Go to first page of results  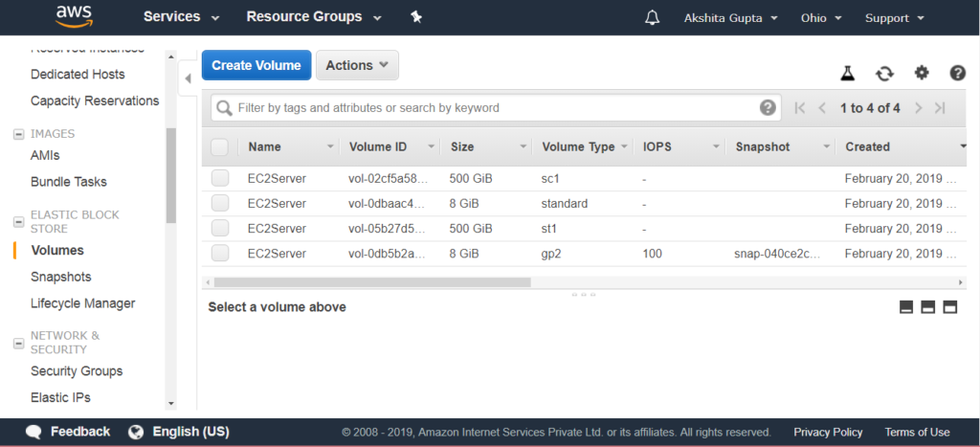click(799, 108)
